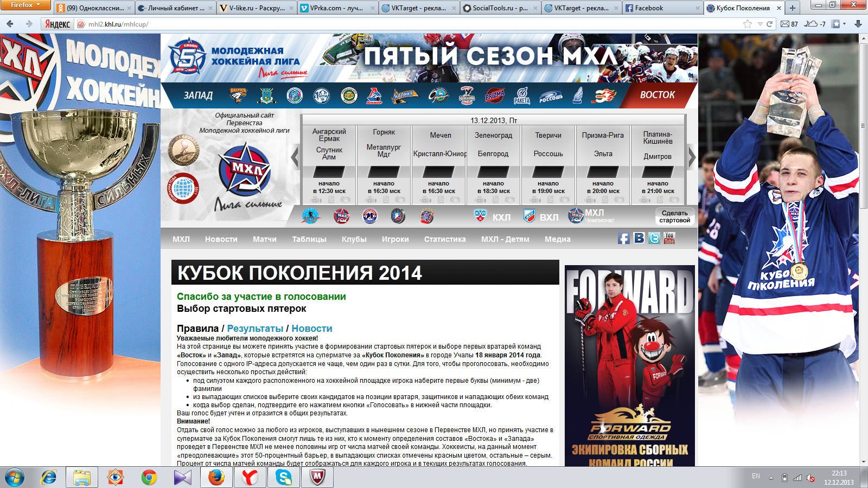This screenshot has width=868, height=488.
Task: Open the Матчи menu item
Action: tap(265, 239)
